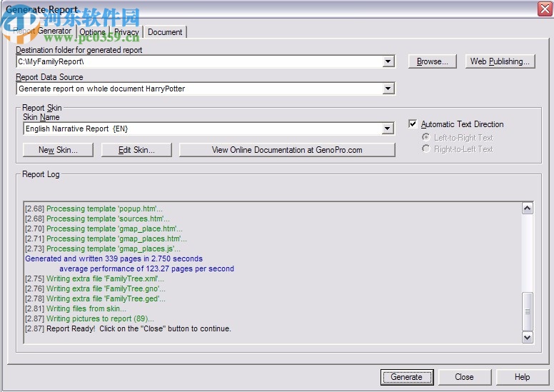Switch to the Report Generator tab
This screenshot has width=554, height=392.
41,31
